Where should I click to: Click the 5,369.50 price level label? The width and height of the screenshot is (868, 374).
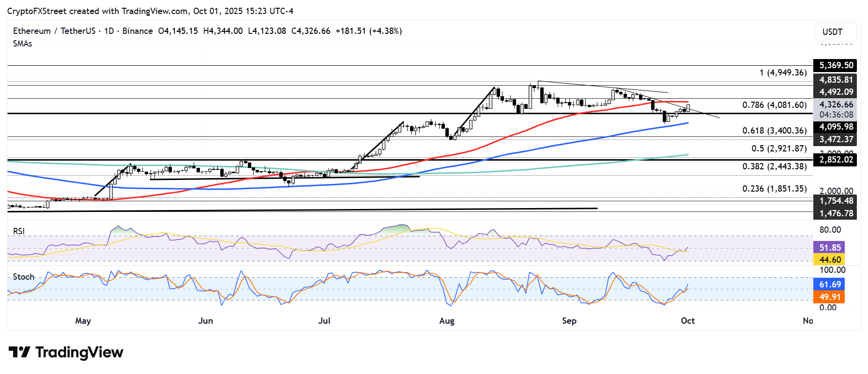click(x=836, y=65)
